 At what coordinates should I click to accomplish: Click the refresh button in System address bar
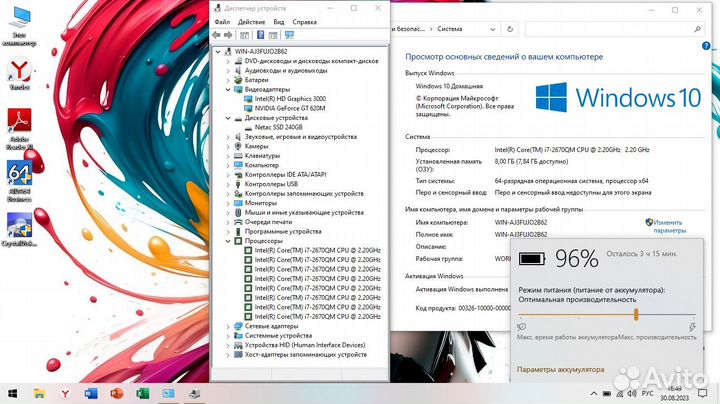click(510, 29)
